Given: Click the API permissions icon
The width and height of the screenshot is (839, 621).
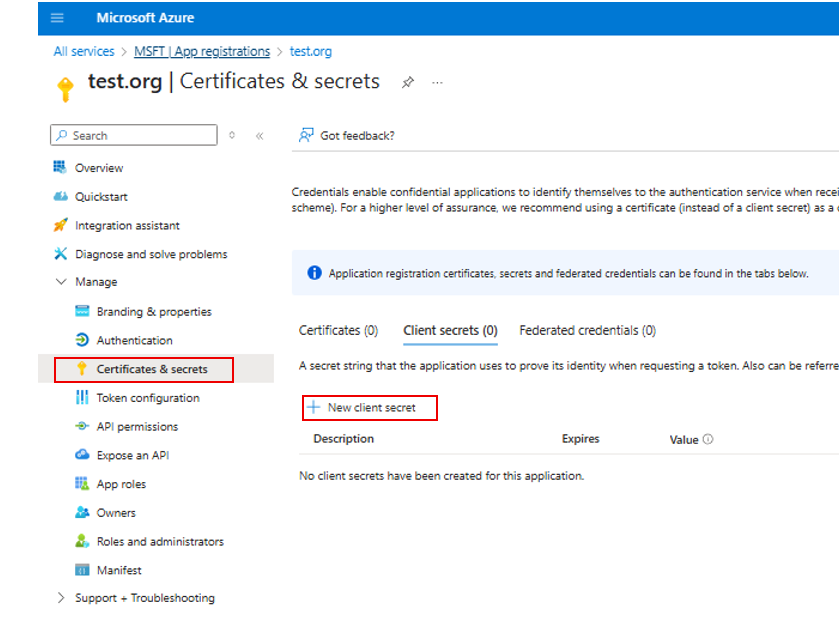Looking at the screenshot, I should tap(82, 426).
